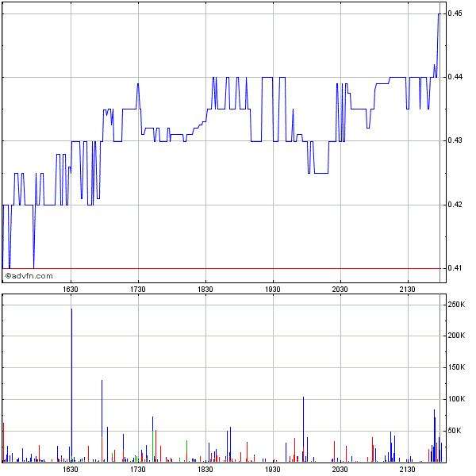476x476 pixels.
Task: Select the 200K volume axis label
Action: [x=456, y=336]
